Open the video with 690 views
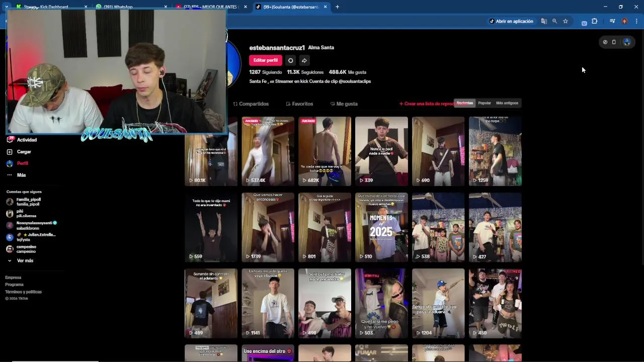This screenshot has height=362, width=644. (438, 151)
